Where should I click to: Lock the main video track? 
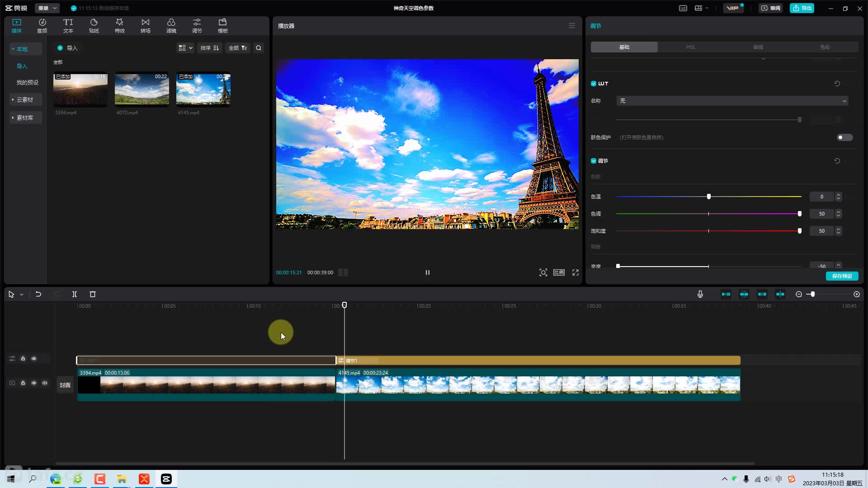click(x=23, y=383)
